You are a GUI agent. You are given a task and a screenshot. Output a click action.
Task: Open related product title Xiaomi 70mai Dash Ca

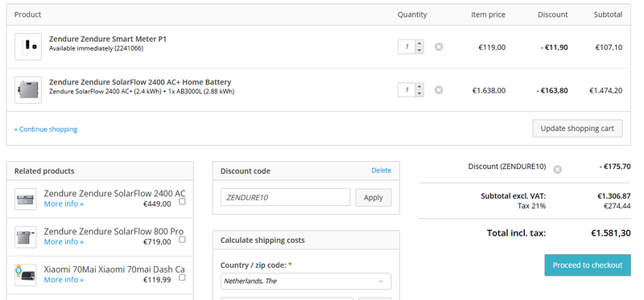[114, 269]
